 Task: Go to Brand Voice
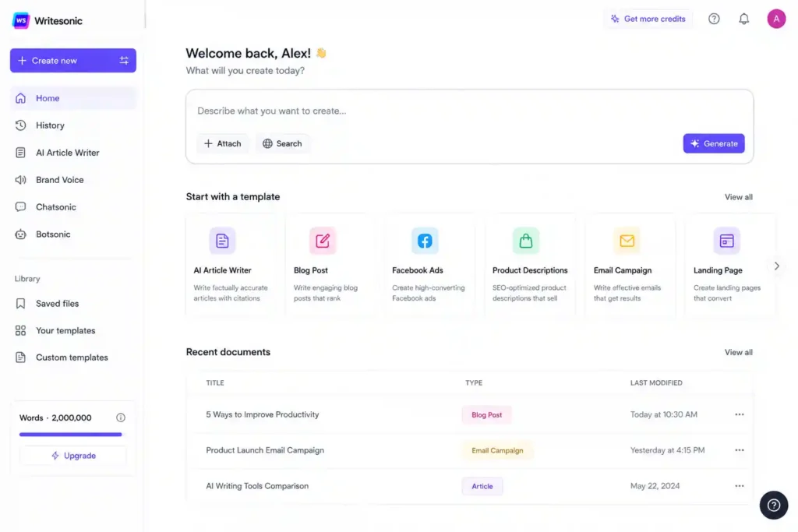coord(72,179)
